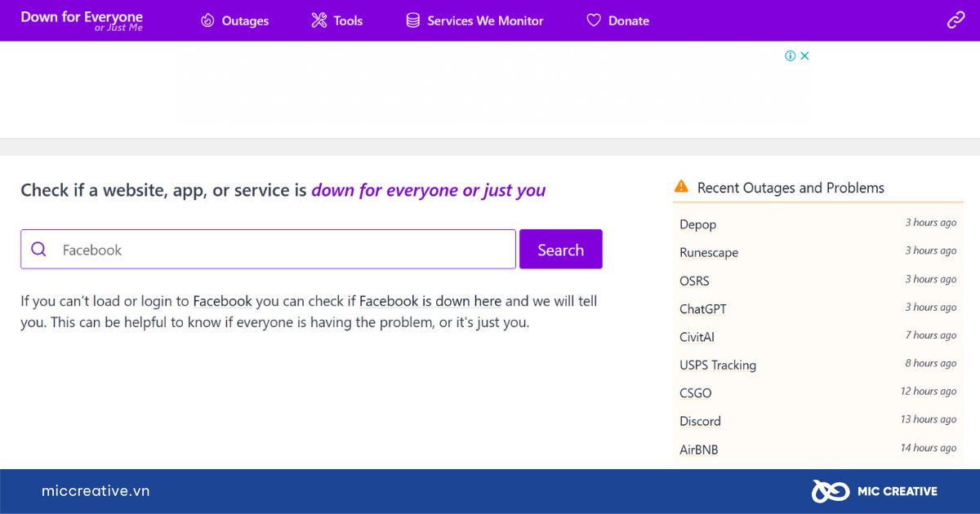The height and width of the screenshot is (514, 980).
Task: Focus the Facebook search input field
Action: click(x=268, y=249)
